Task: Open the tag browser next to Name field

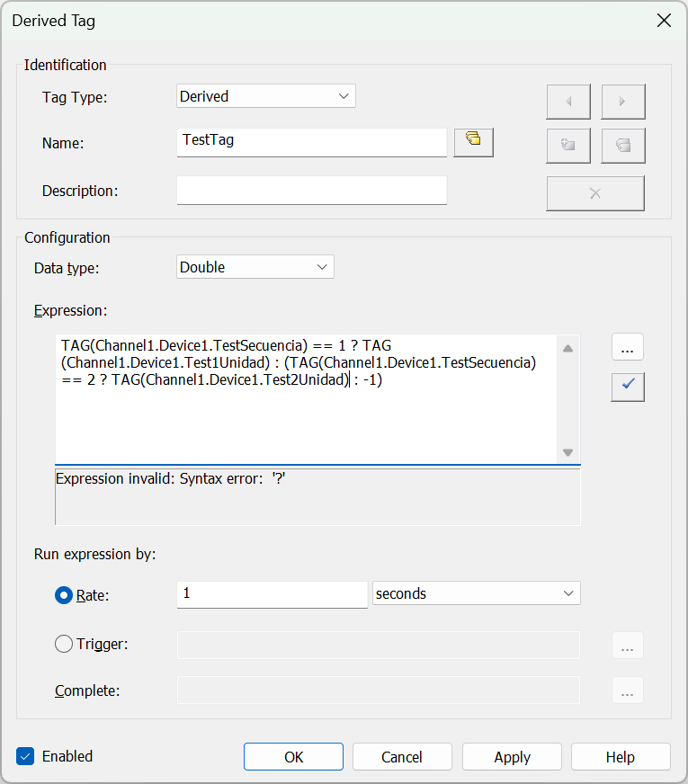Action: [x=473, y=142]
